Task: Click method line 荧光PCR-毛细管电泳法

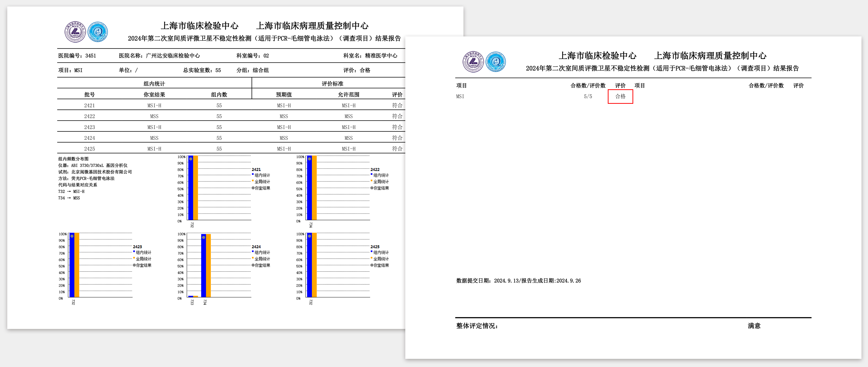Action: pyautogui.click(x=86, y=178)
